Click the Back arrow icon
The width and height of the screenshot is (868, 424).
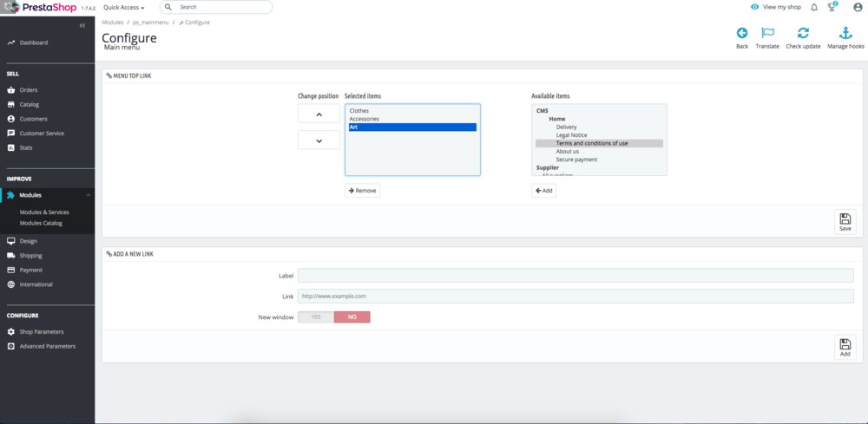point(742,33)
